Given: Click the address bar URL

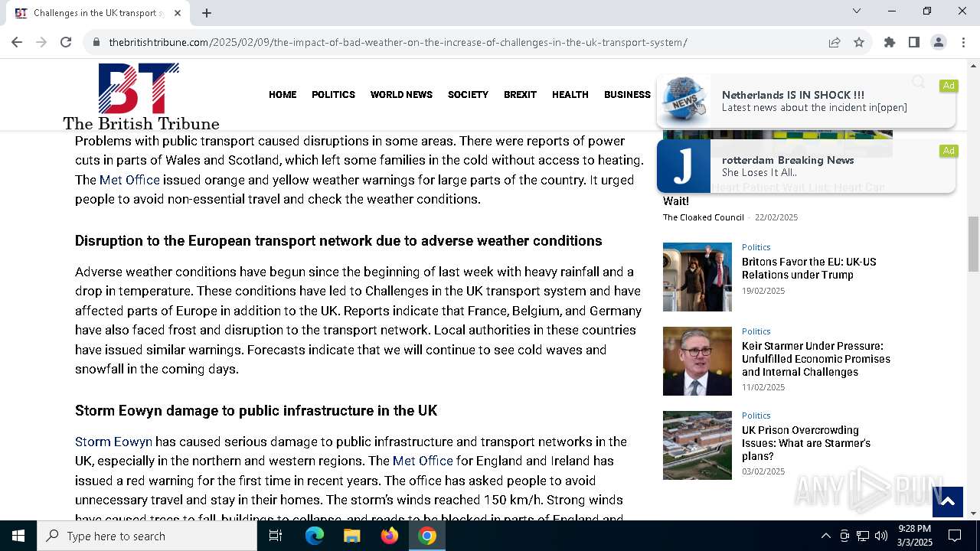Looking at the screenshot, I should [398, 42].
